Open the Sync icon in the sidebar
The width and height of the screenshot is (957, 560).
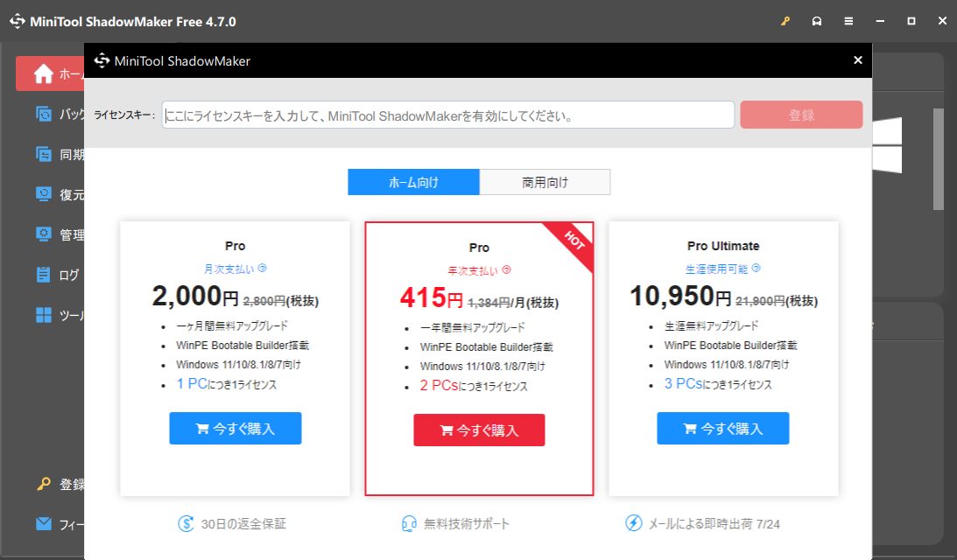tap(43, 154)
